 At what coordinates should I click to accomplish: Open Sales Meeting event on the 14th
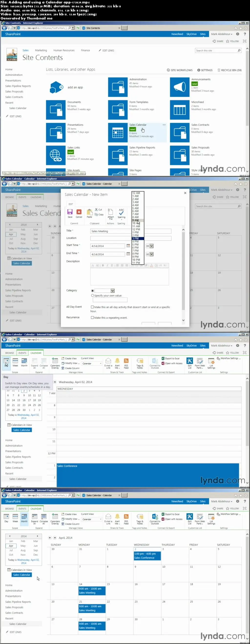point(92,591)
